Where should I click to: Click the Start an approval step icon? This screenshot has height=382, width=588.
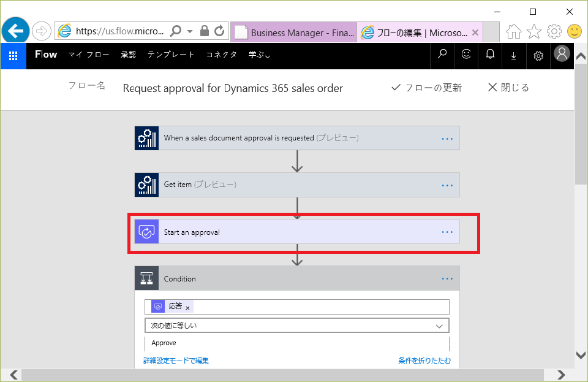click(x=146, y=232)
